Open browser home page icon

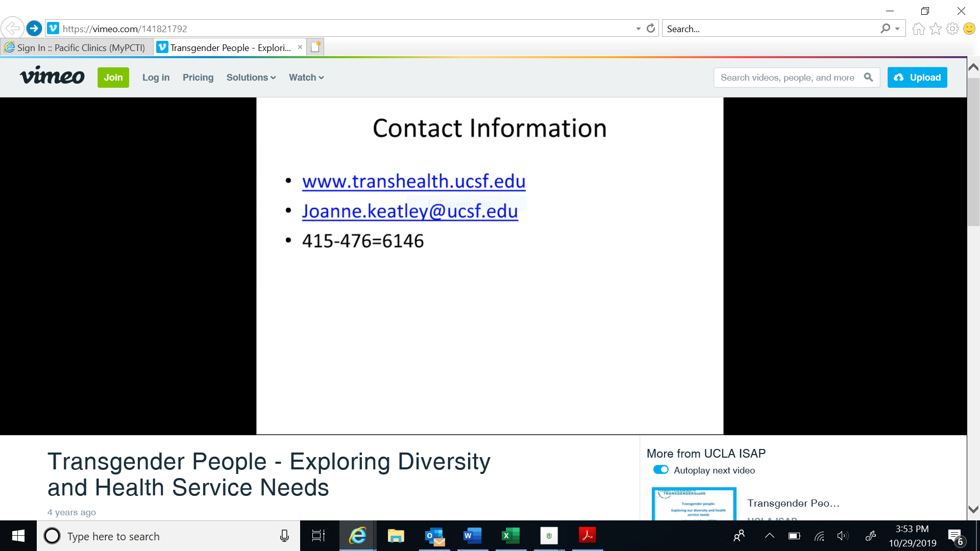coord(918,29)
